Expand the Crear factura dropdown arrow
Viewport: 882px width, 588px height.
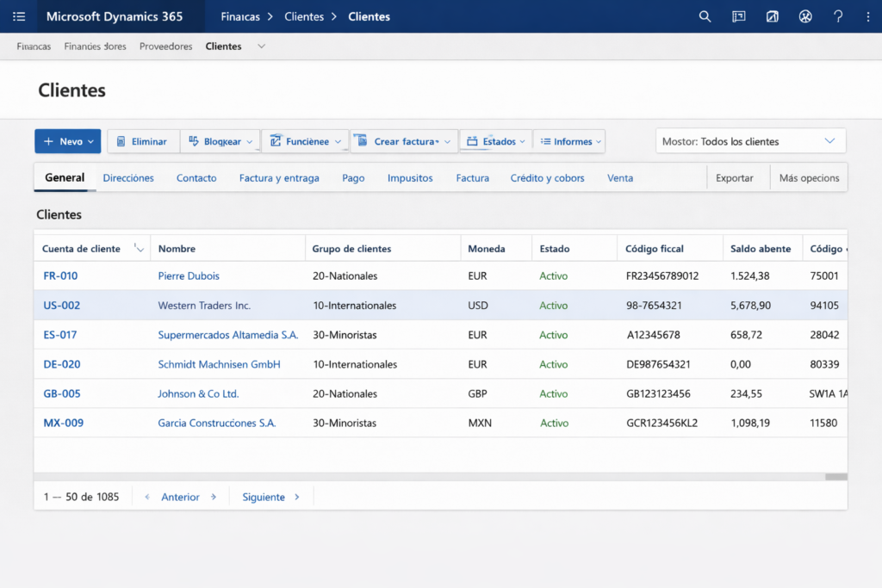[x=447, y=142]
